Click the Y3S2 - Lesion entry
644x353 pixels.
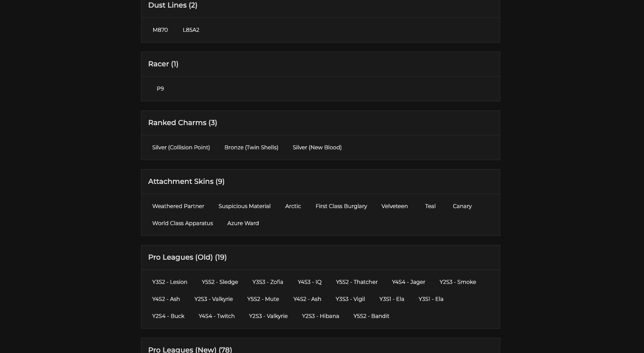coord(170,282)
